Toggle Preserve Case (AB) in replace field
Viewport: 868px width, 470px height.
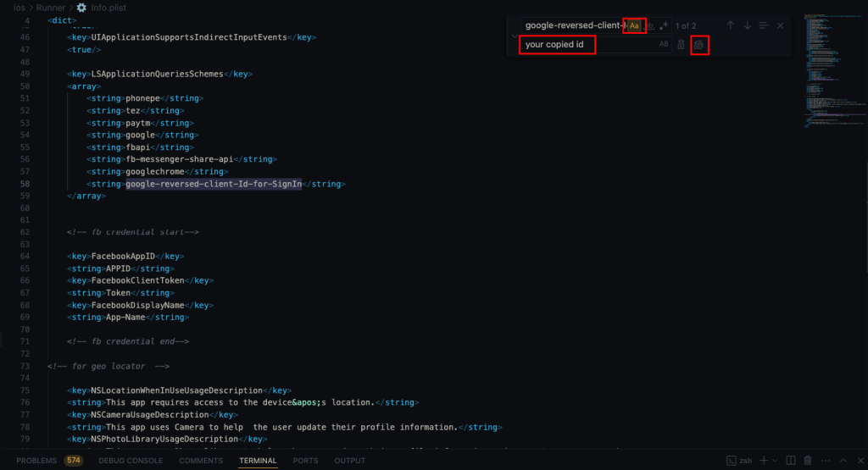[x=664, y=44]
